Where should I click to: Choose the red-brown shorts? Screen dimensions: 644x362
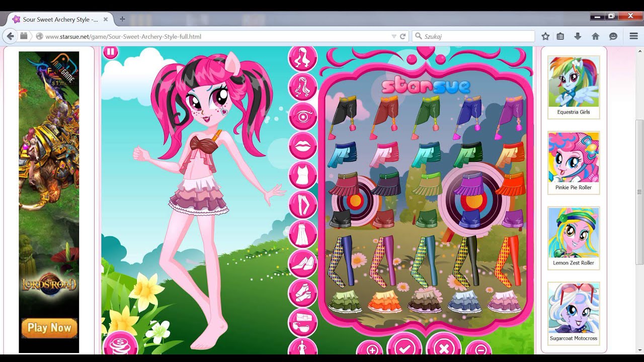click(384, 219)
